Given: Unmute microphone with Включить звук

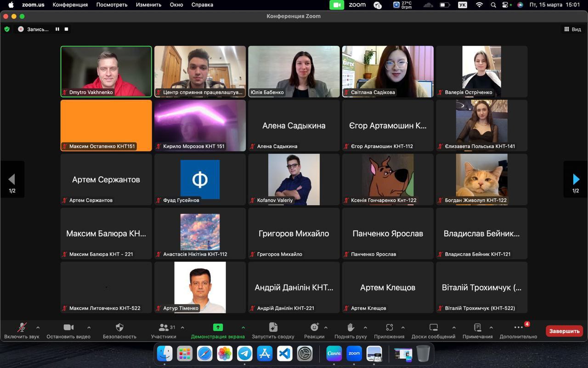Looking at the screenshot, I should [x=22, y=328].
